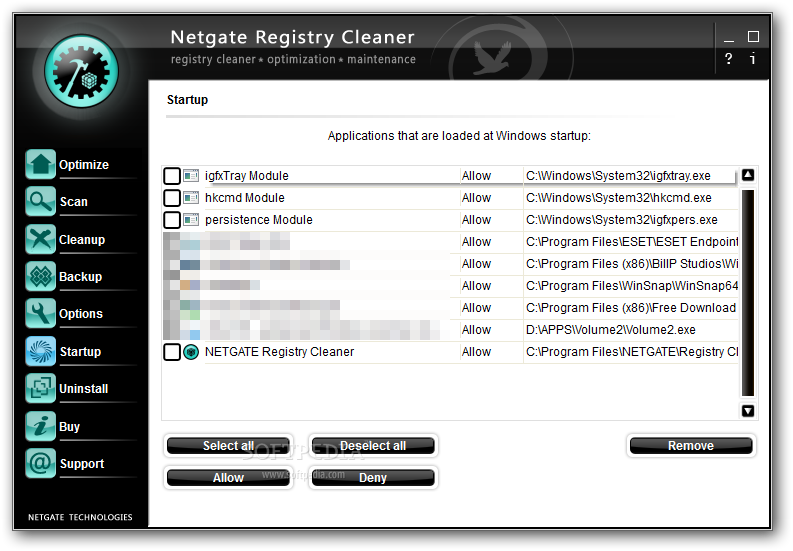
Task: Click the igfxTray Module program icon
Action: (x=191, y=176)
